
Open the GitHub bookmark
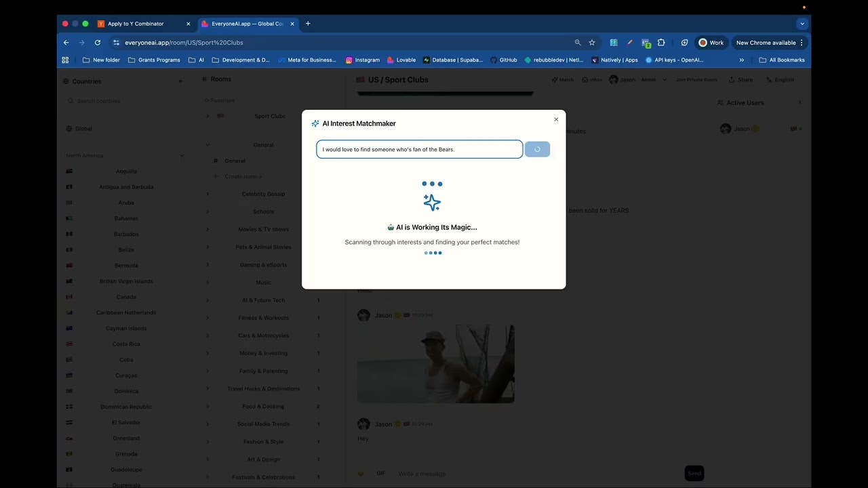[x=504, y=60]
